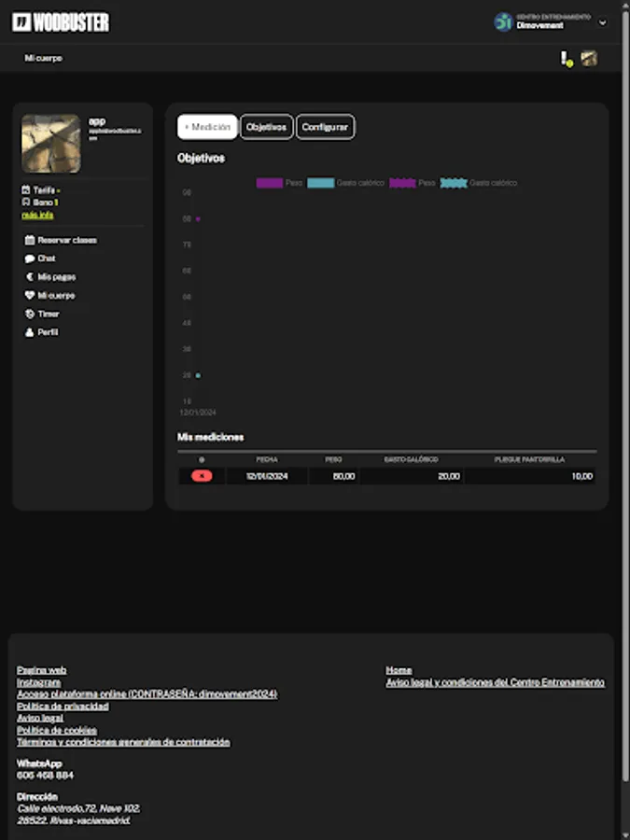Open the más info link
Screen dimensions: 630x840
coord(37,215)
